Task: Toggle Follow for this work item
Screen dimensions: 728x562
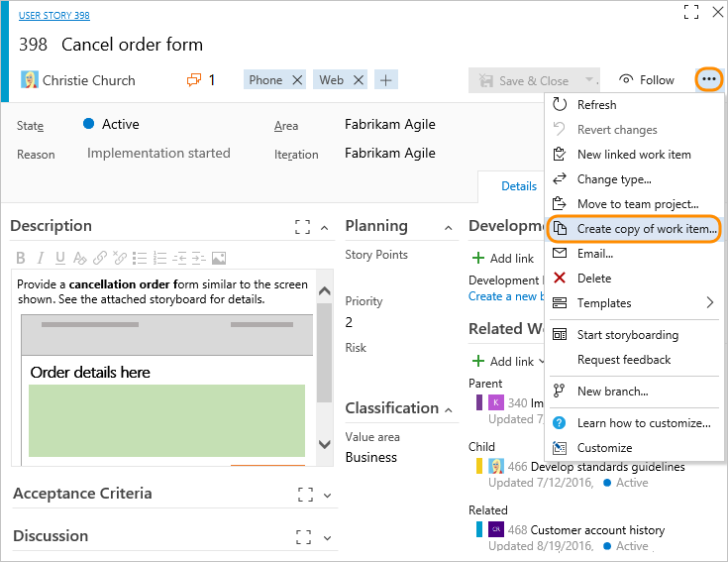Action: (x=647, y=80)
